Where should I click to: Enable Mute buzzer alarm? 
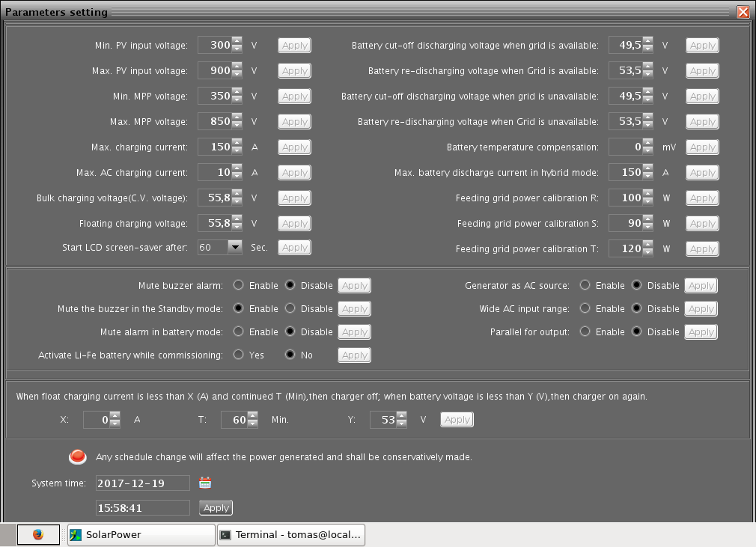(x=238, y=285)
